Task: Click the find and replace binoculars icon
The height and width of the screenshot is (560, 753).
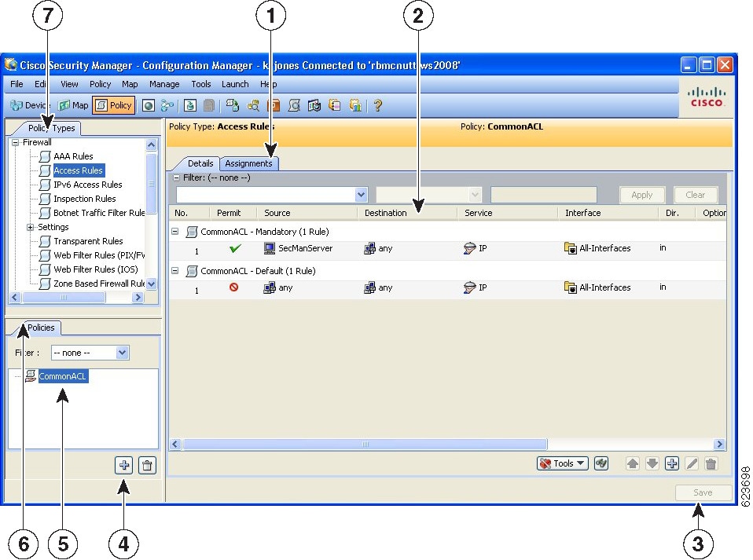Action: 601,463
